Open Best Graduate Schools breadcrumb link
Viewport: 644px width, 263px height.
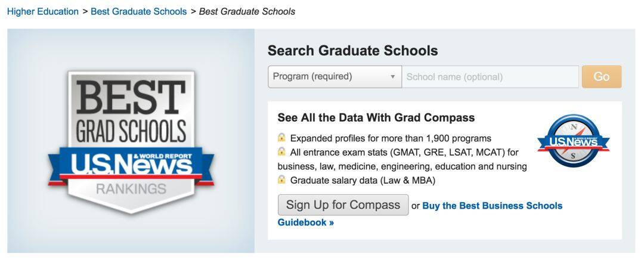(139, 11)
